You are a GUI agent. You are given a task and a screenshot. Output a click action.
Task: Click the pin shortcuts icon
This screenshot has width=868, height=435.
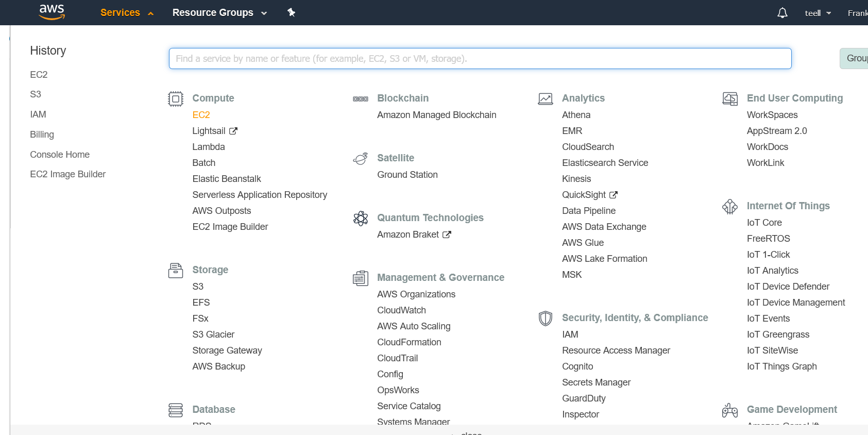click(x=291, y=12)
